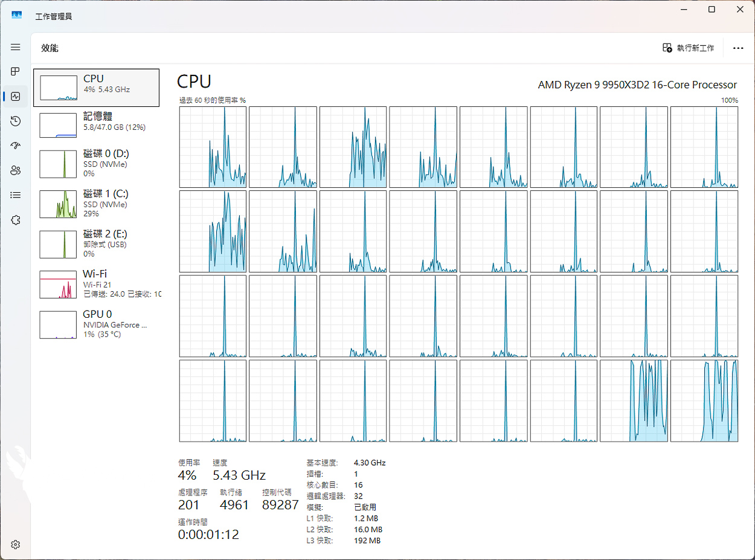
Task: Open the three-dot more options menu
Action: [x=737, y=48]
